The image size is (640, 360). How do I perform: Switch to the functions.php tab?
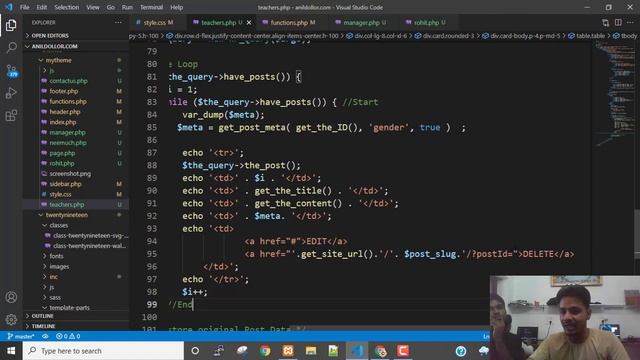[x=292, y=23]
